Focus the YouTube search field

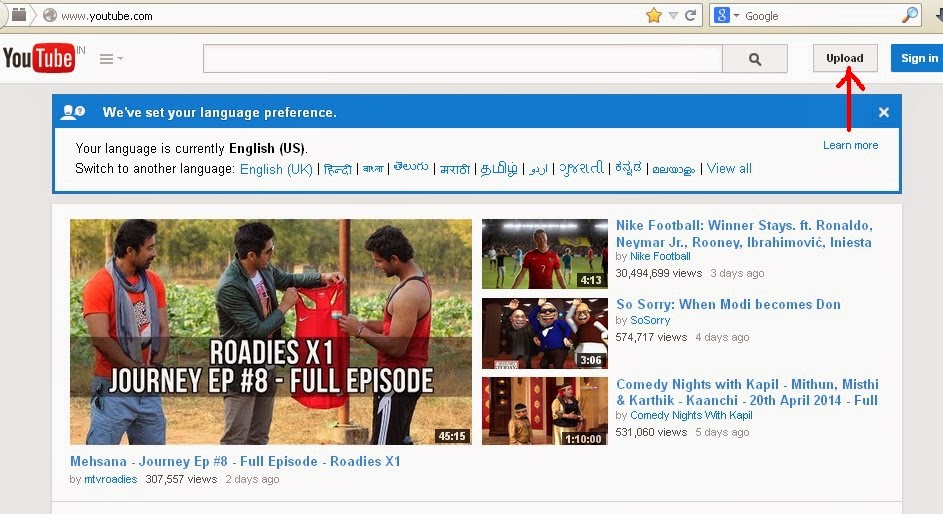[462, 59]
